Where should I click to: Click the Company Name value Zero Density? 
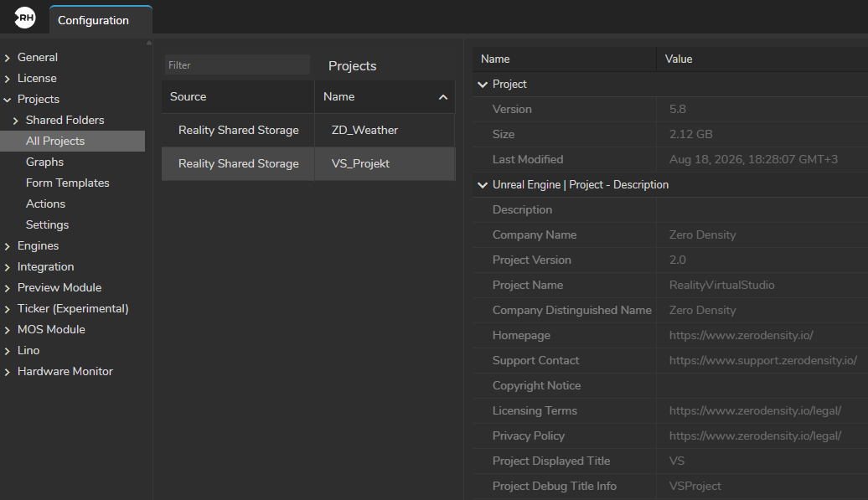coord(702,235)
